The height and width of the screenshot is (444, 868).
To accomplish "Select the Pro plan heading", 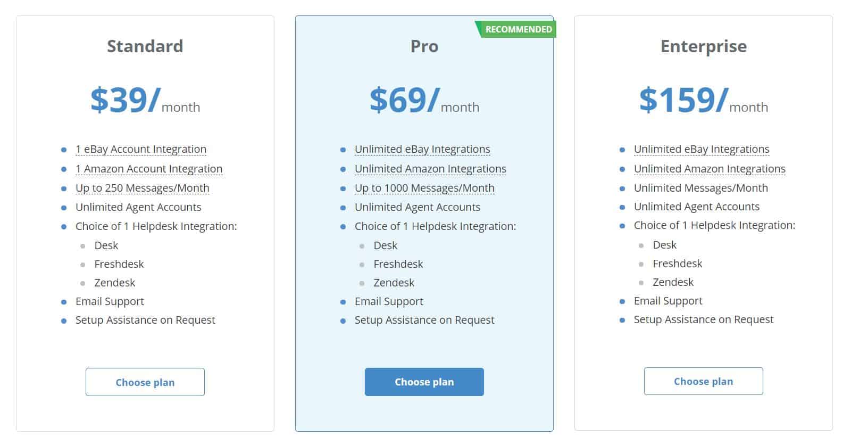I will 424,46.
